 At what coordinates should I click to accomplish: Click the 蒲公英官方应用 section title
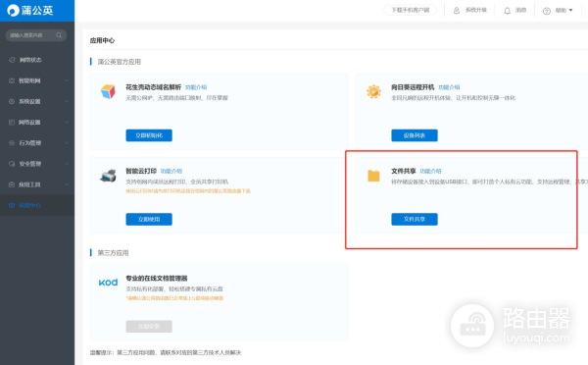(120, 62)
